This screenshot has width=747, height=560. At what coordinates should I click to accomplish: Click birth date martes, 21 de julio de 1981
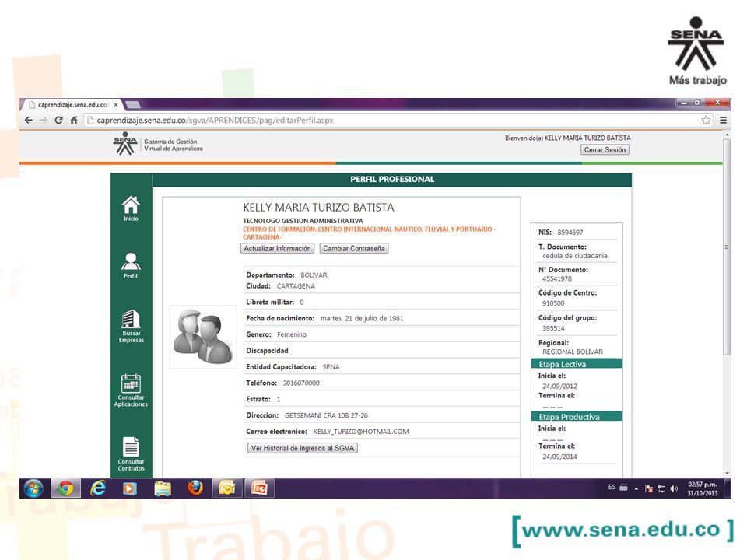tap(362, 318)
